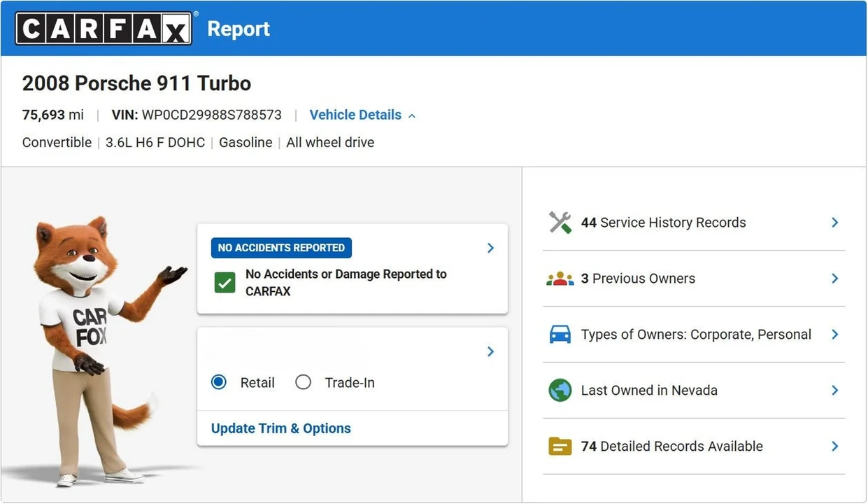
Task: Expand Last Owned in Nevada chevron
Action: click(x=834, y=391)
